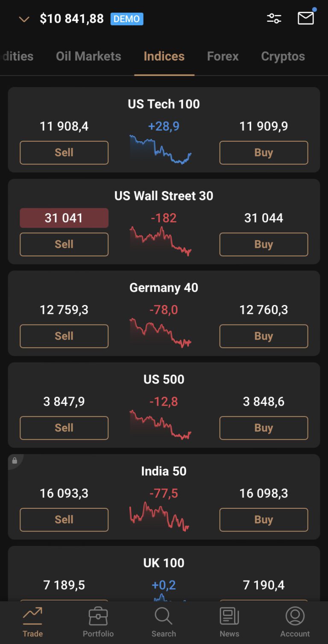Open the UK 100 instrument card

[x=164, y=574]
